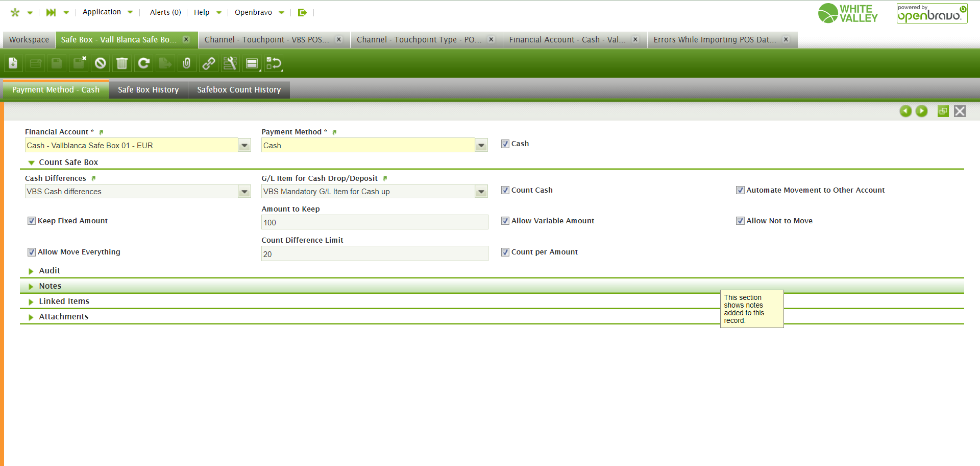
Task: Click the green asterisk quick create icon
Action: (x=15, y=12)
